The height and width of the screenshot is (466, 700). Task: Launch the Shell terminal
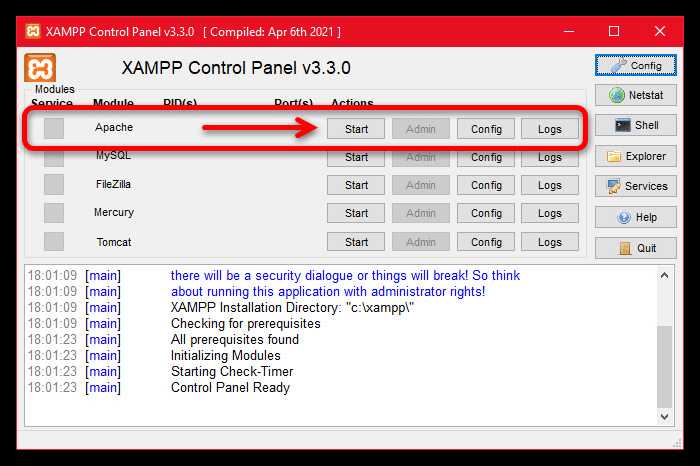coord(636,125)
